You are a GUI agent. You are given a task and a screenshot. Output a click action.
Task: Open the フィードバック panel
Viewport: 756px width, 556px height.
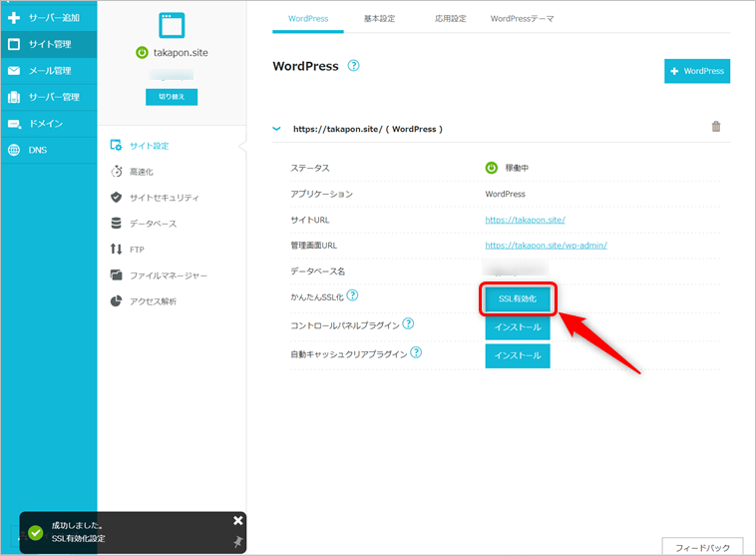click(x=701, y=547)
